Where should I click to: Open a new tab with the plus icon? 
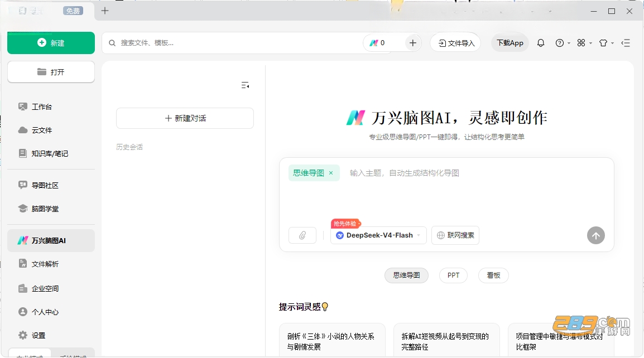click(105, 11)
